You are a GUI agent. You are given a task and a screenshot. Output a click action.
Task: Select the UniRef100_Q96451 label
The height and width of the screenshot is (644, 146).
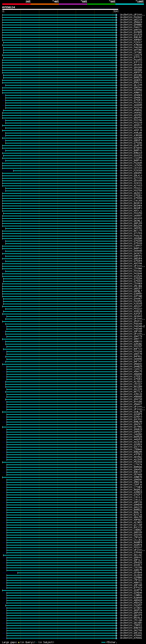(x=131, y=470)
